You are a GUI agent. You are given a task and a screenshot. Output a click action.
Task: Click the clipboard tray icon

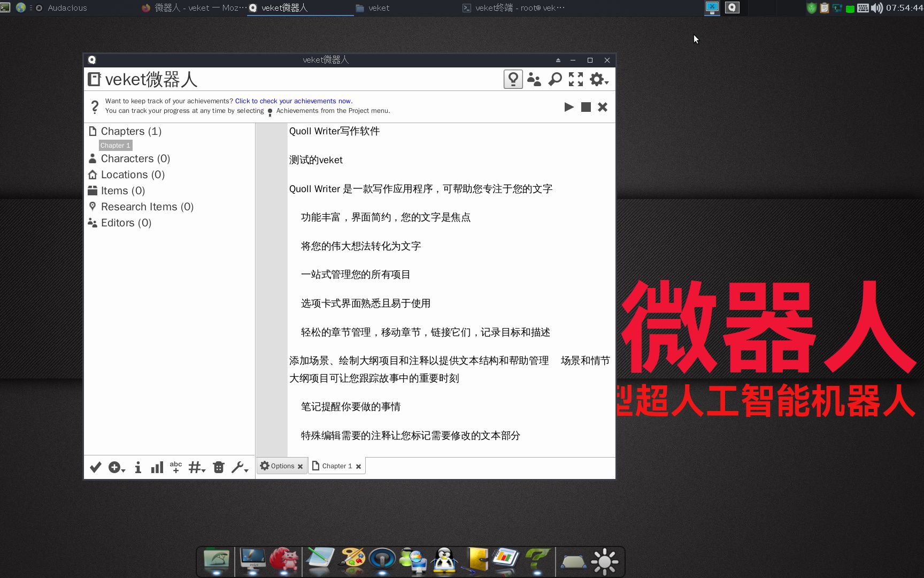pyautogui.click(x=824, y=8)
